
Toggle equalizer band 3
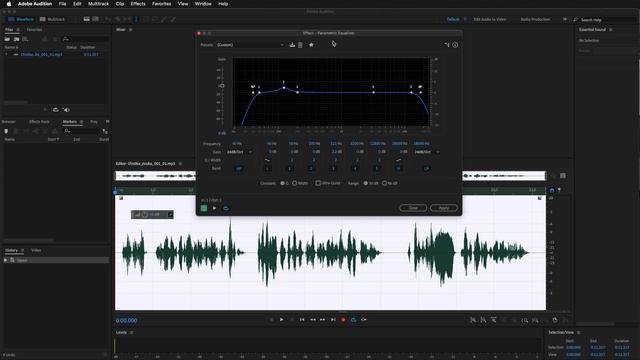coord(333,168)
